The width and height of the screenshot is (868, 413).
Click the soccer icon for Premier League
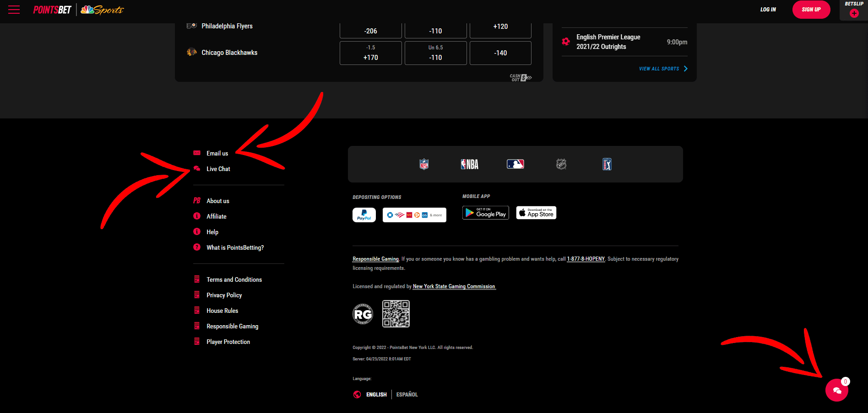click(566, 42)
